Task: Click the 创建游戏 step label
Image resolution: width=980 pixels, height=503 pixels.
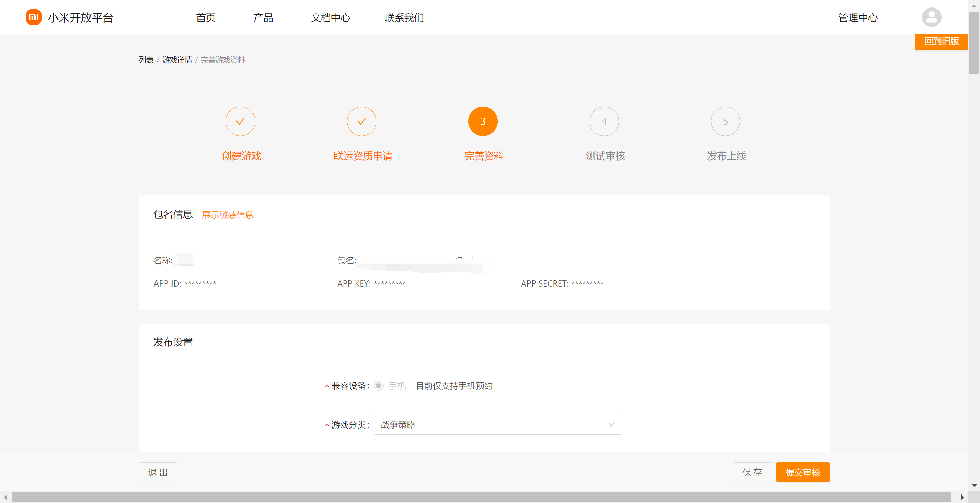Action: coord(242,156)
